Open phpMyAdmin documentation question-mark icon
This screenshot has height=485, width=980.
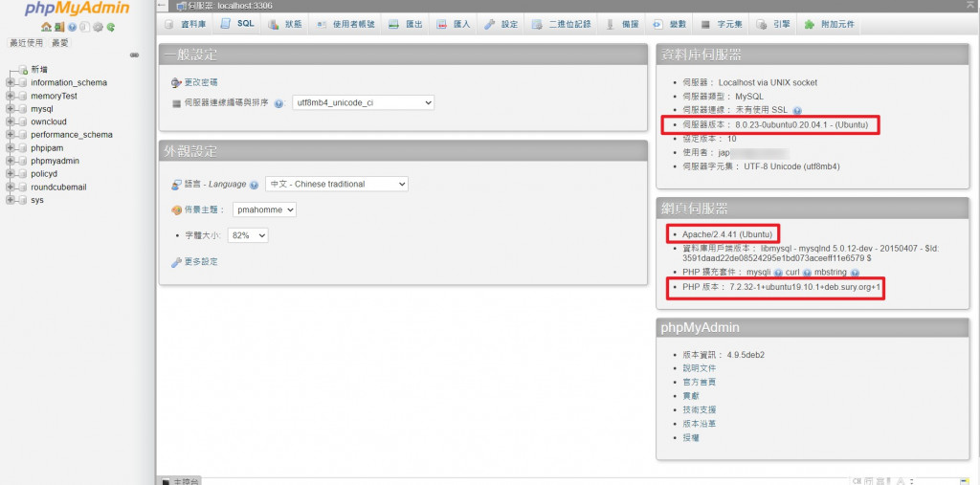(72, 28)
